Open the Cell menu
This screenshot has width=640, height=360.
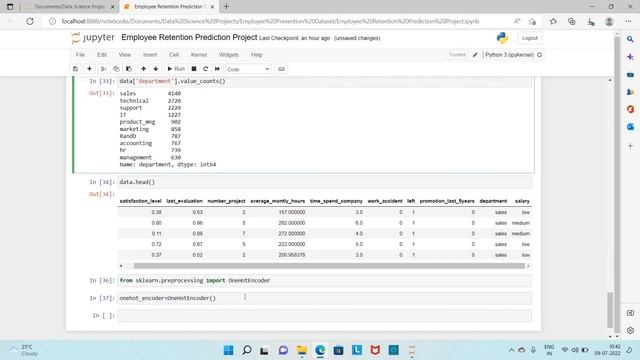[174, 55]
